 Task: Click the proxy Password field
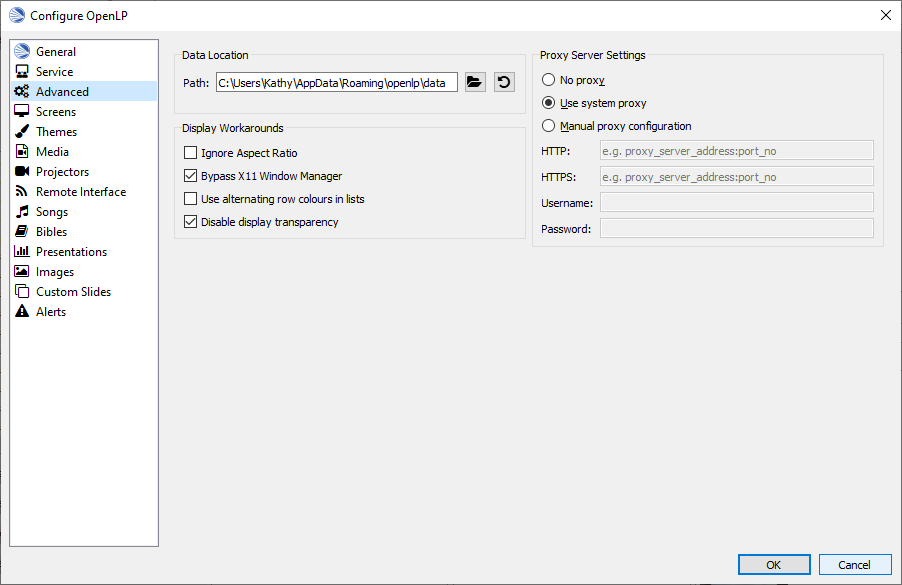point(737,228)
